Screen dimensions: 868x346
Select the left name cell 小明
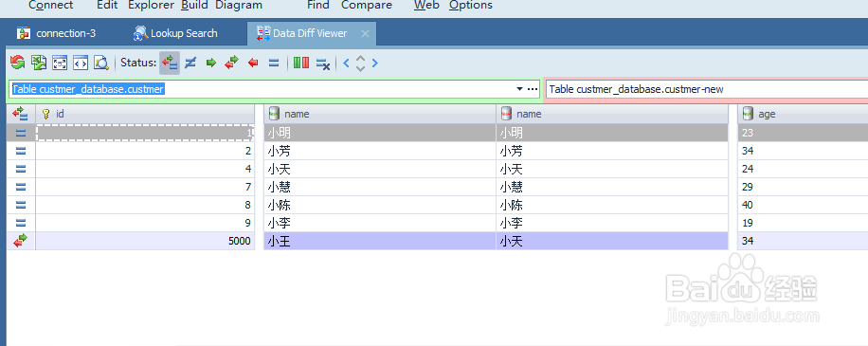(x=380, y=133)
